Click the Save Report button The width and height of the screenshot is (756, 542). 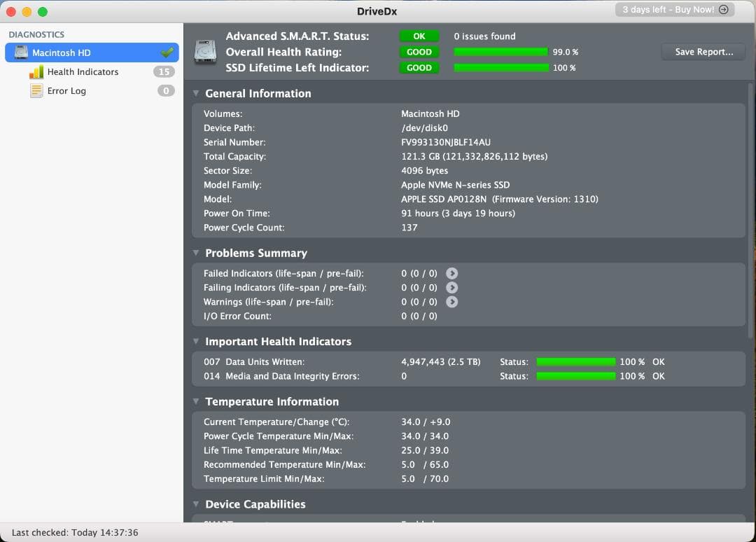(x=703, y=52)
